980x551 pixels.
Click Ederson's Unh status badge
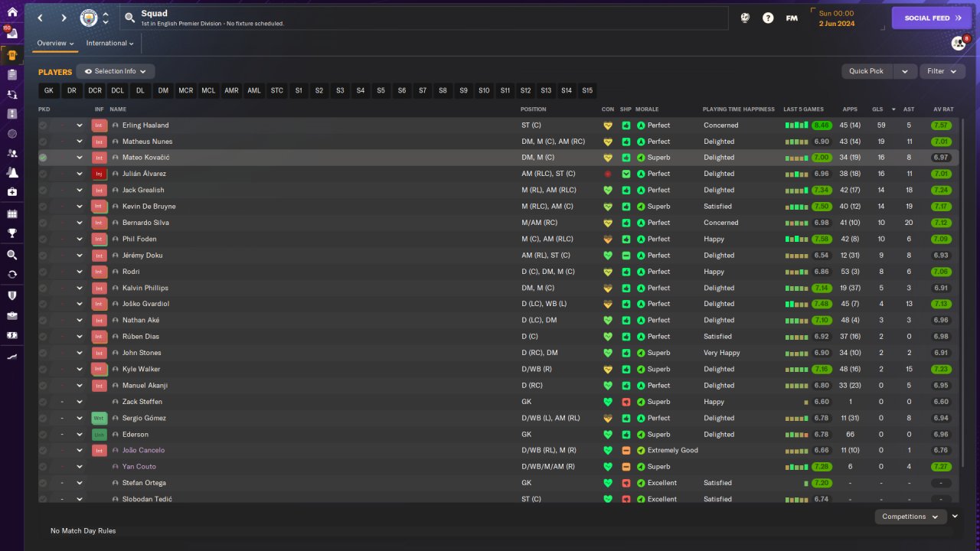(99, 434)
